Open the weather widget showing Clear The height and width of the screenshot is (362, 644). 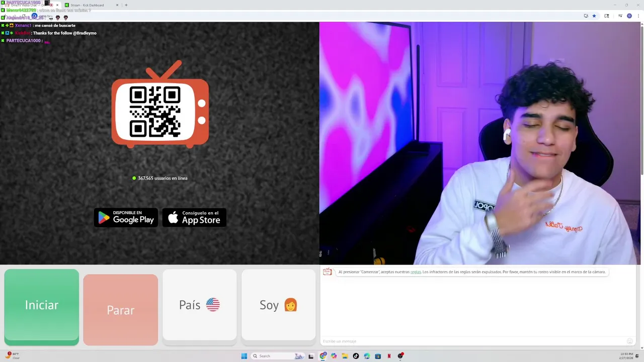coord(13,356)
